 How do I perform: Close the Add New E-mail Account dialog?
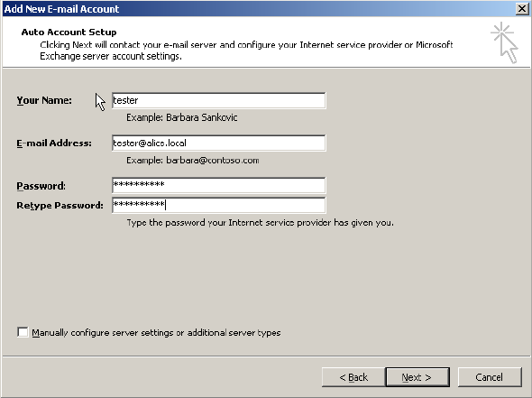pos(522,8)
